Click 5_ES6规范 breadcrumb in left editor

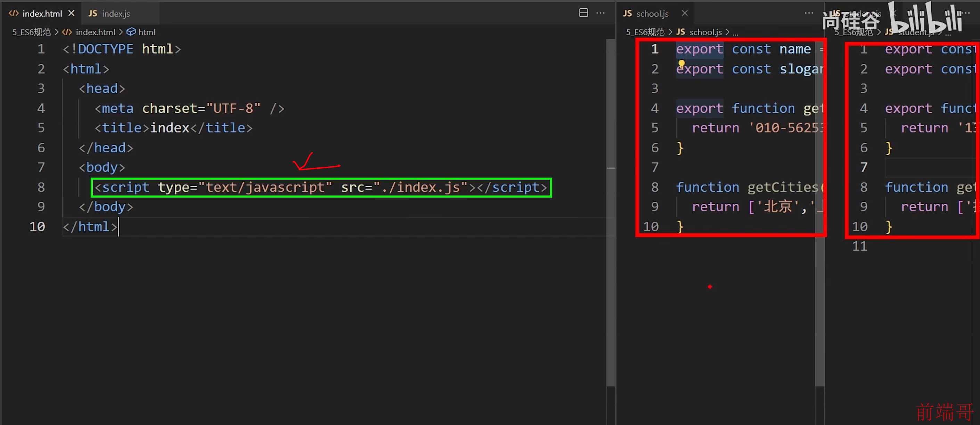click(x=31, y=32)
